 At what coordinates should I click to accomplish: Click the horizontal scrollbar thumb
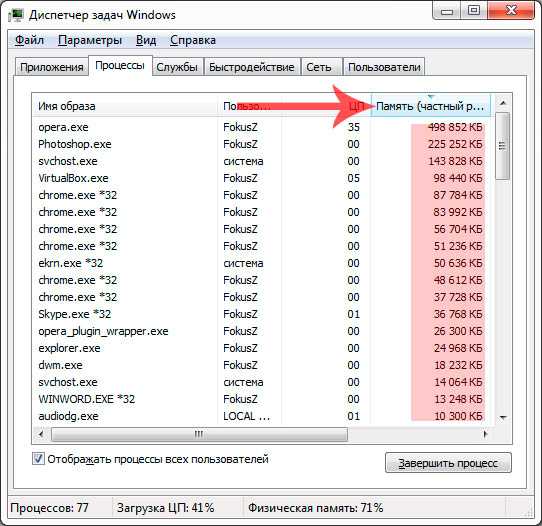[x=199, y=434]
